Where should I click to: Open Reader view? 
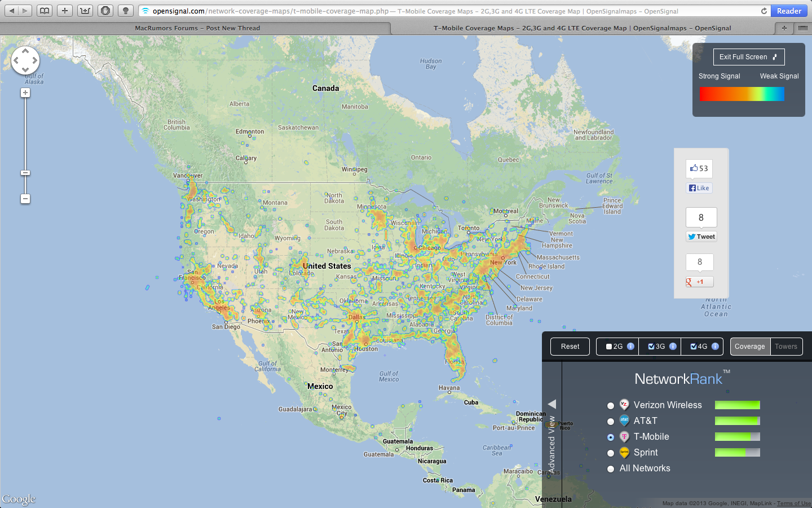tap(789, 11)
